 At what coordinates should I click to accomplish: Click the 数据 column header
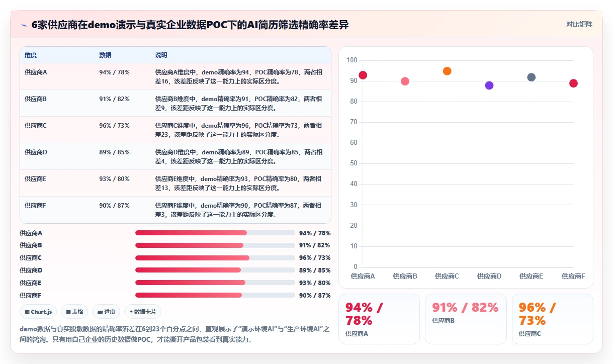[105, 55]
